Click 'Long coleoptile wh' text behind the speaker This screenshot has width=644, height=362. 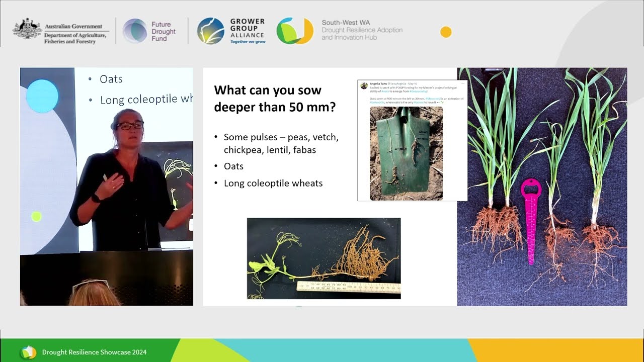[146, 99]
